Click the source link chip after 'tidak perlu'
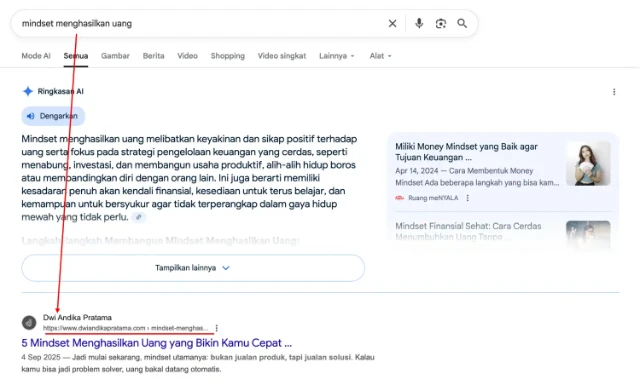The height and width of the screenshot is (385, 640). pos(139,217)
